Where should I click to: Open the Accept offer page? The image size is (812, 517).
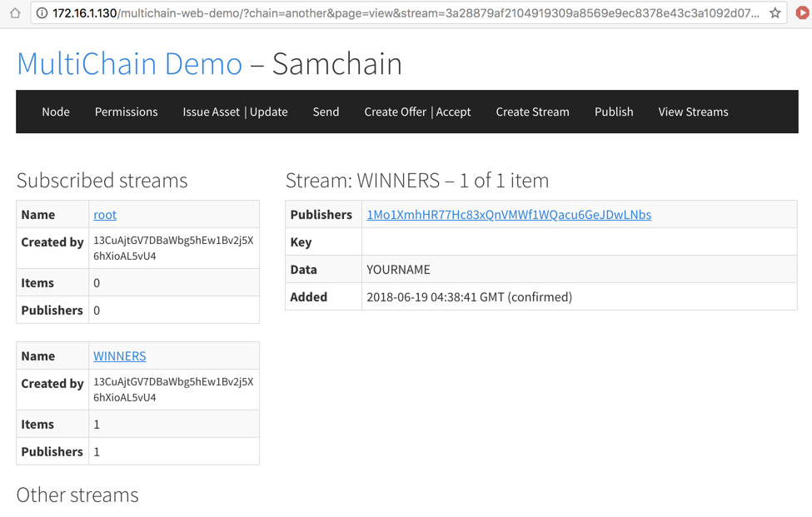(453, 112)
